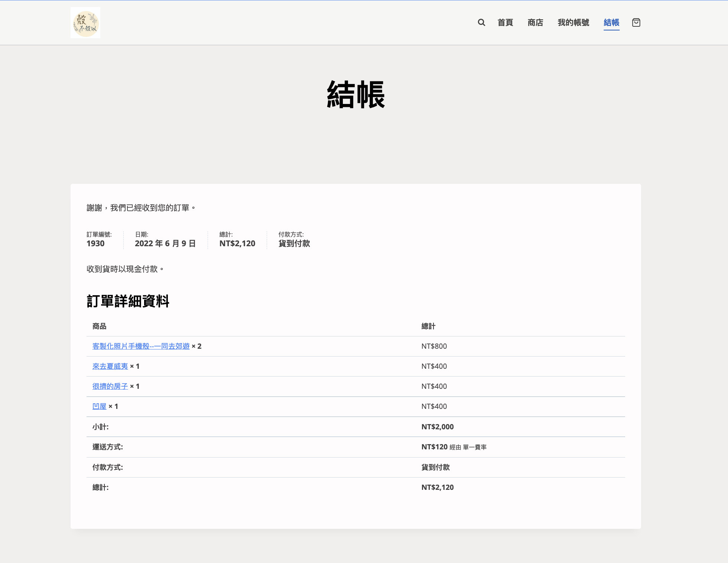This screenshot has height=563, width=728.
Task: Click the 訂單詳細資料 heading
Action: pyautogui.click(x=128, y=301)
